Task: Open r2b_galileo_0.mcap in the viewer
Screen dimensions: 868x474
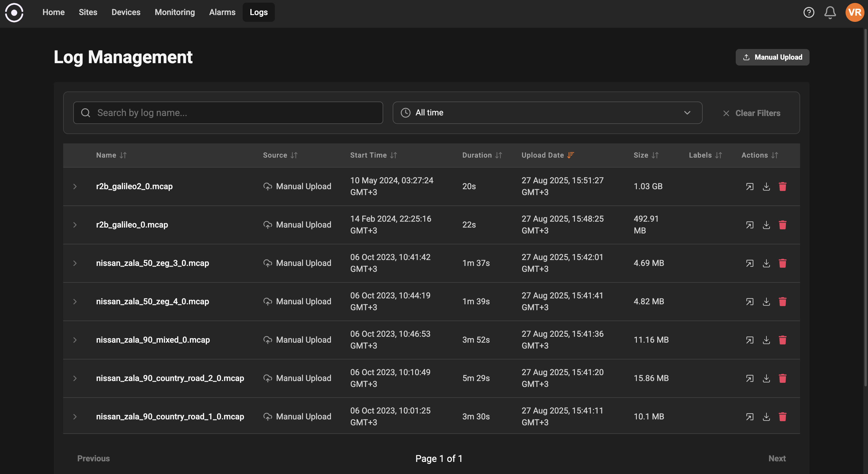Action: pyautogui.click(x=750, y=225)
